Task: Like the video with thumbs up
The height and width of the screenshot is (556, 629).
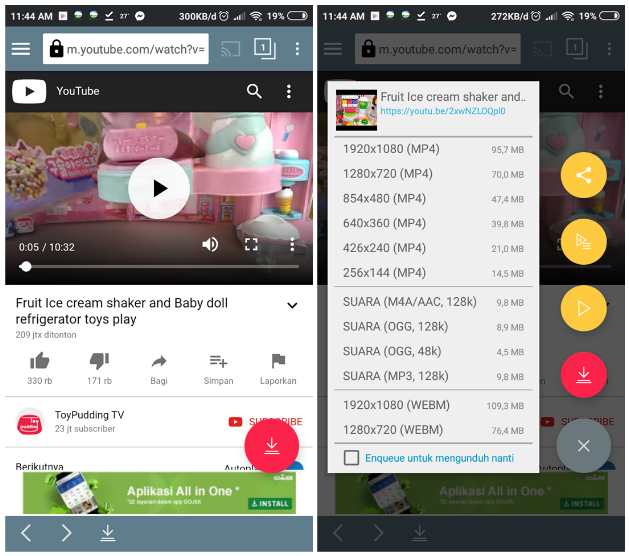Action: (x=40, y=361)
